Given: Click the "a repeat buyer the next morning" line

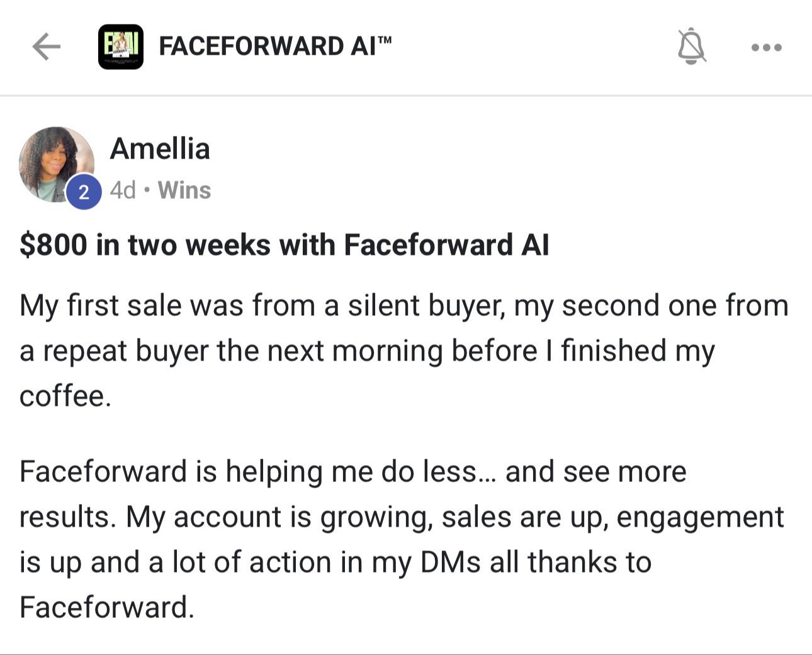Looking at the screenshot, I should pos(367,351).
